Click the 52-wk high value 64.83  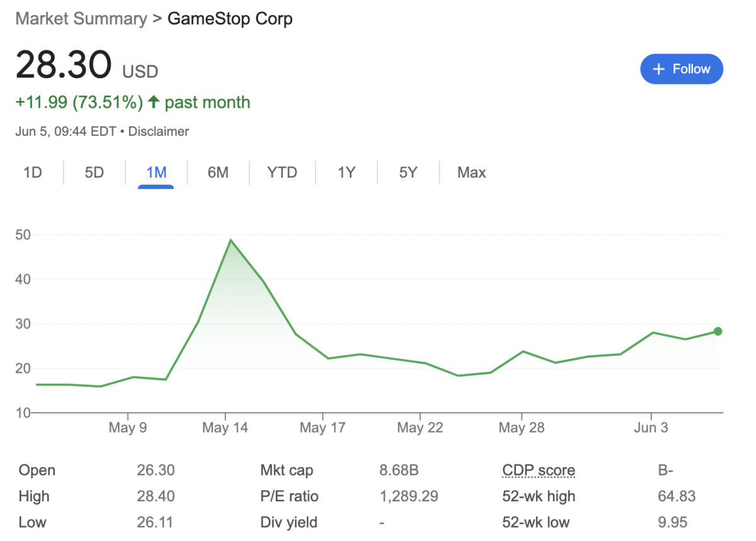[x=677, y=496]
